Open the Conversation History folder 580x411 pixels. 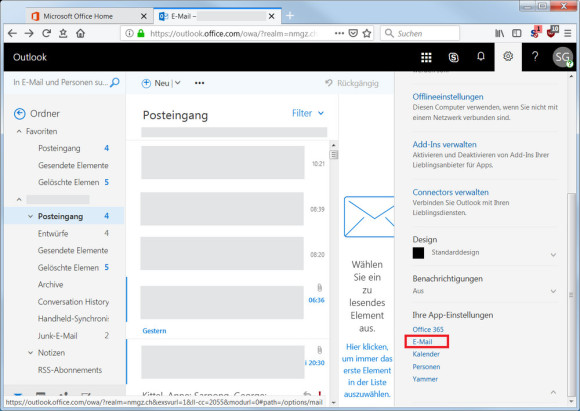73,301
